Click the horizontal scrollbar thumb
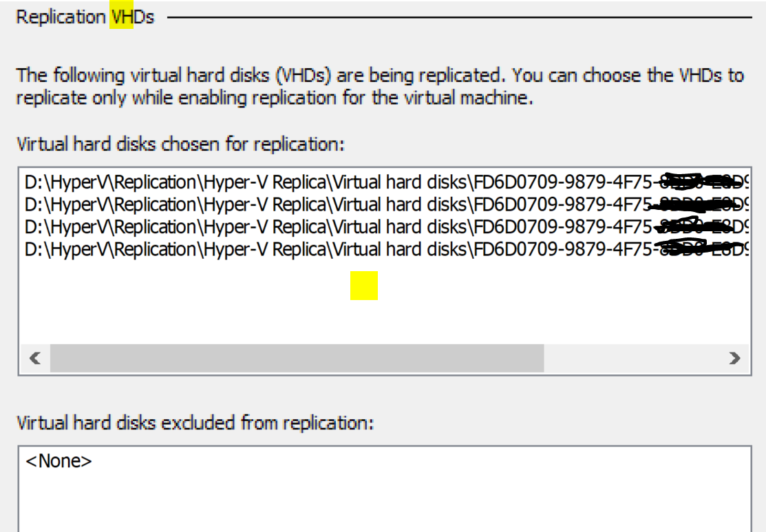Image resolution: width=766 pixels, height=532 pixels. coord(297,358)
